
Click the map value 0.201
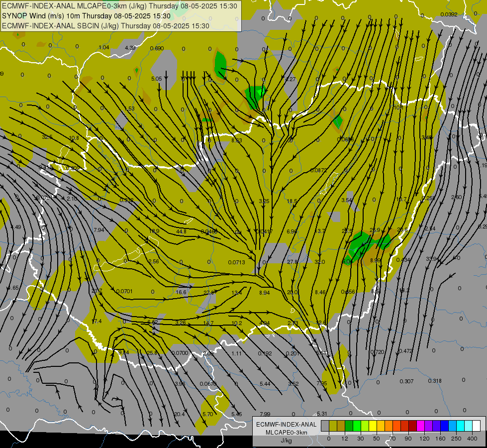coord(292,353)
